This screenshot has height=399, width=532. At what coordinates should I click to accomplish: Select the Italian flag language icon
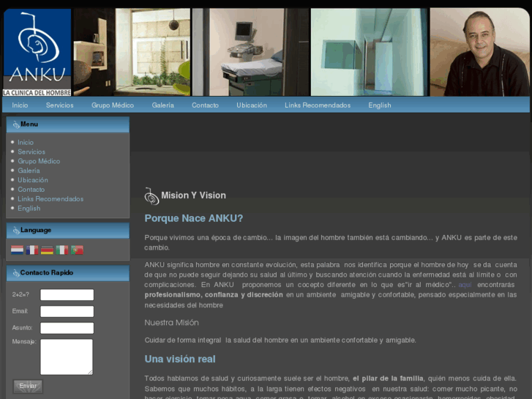point(62,250)
